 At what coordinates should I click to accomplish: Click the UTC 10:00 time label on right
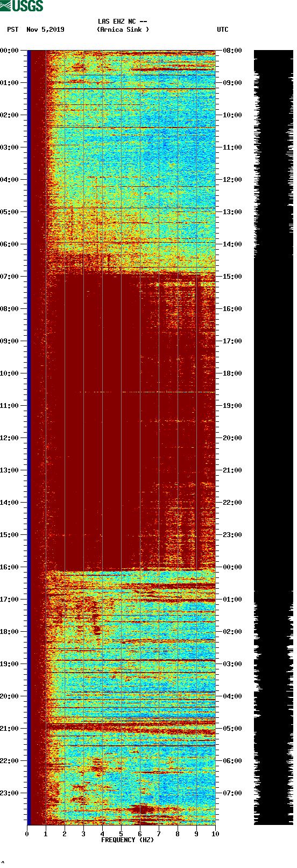click(232, 115)
